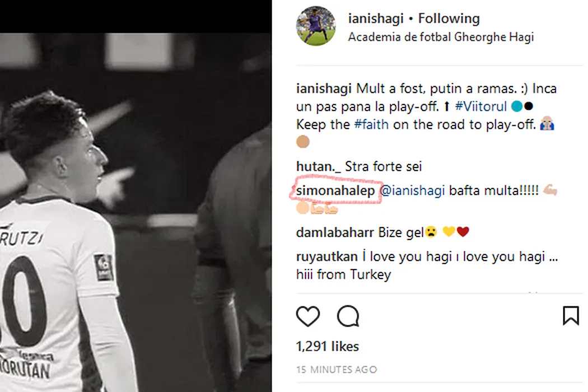The image size is (588, 392).
Task: Open the #faith hashtag
Action: 371,124
